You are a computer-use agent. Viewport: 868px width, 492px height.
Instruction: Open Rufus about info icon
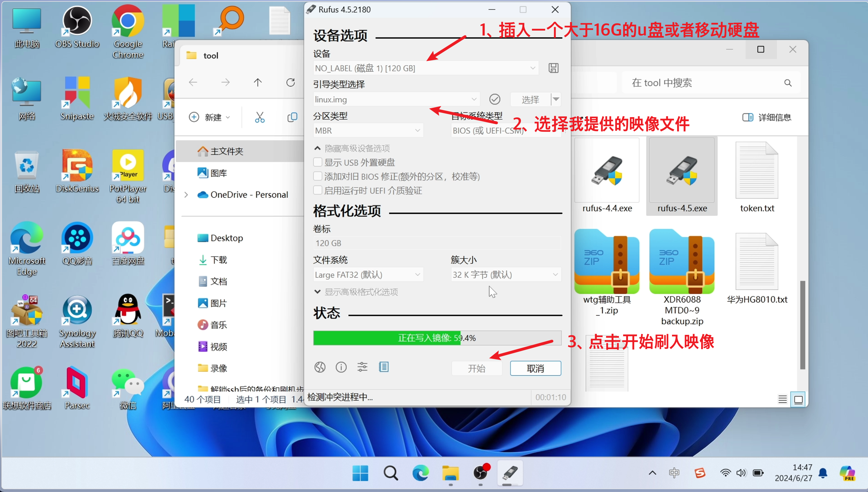(x=341, y=367)
